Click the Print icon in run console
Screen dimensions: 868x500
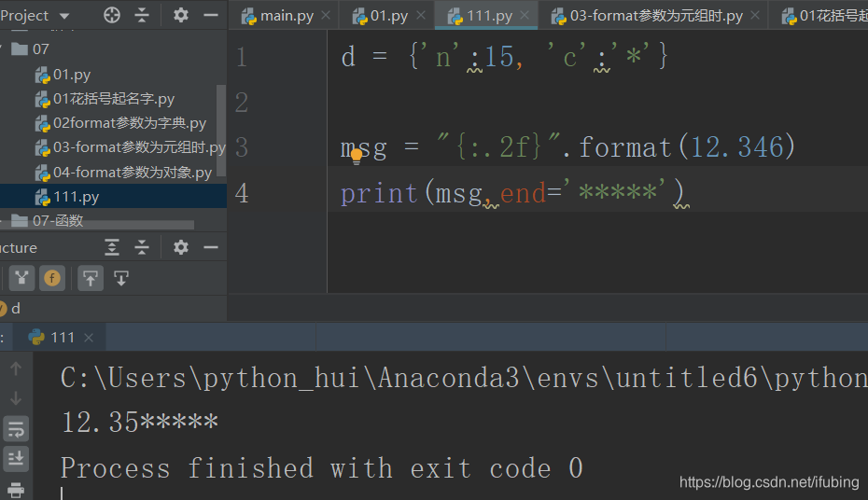point(16,490)
